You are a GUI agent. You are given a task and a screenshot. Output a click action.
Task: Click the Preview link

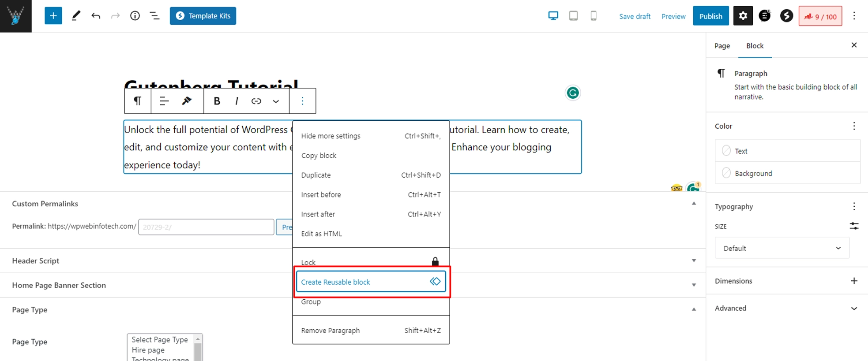[673, 16]
